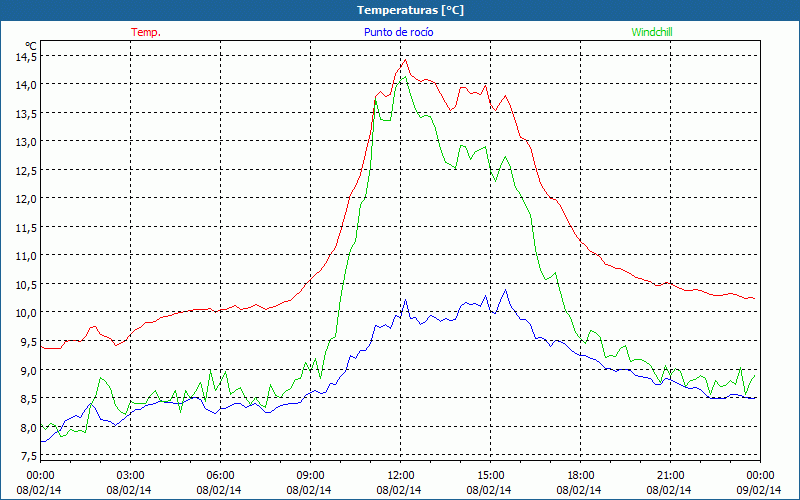This screenshot has height=500, width=800.
Task: Click the 11,0 y-axis value
Action: pyautogui.click(x=26, y=257)
